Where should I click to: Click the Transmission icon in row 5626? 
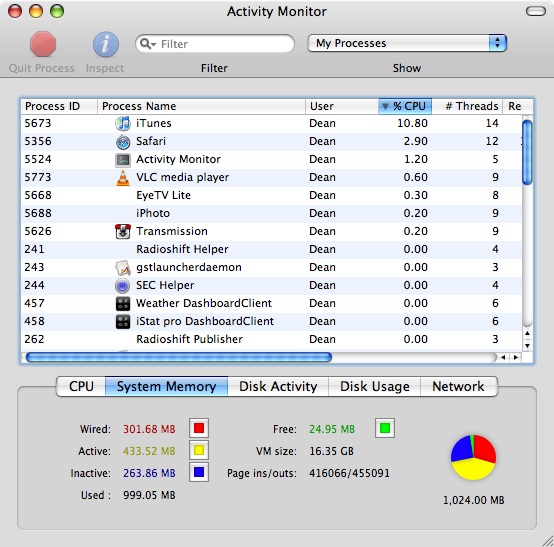(x=123, y=231)
